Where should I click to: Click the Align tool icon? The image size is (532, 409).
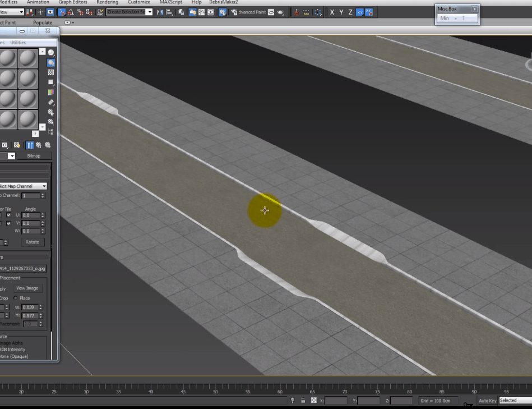tap(168, 12)
